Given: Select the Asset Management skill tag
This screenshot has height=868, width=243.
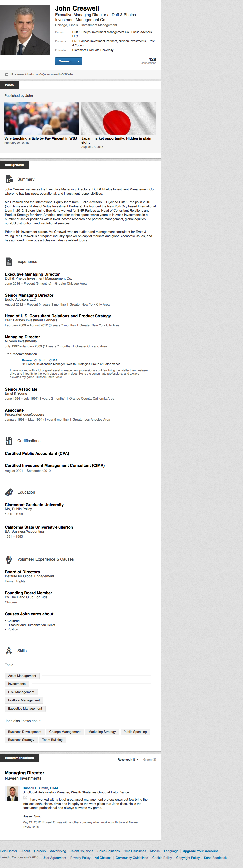Looking at the screenshot, I should 22,676.
